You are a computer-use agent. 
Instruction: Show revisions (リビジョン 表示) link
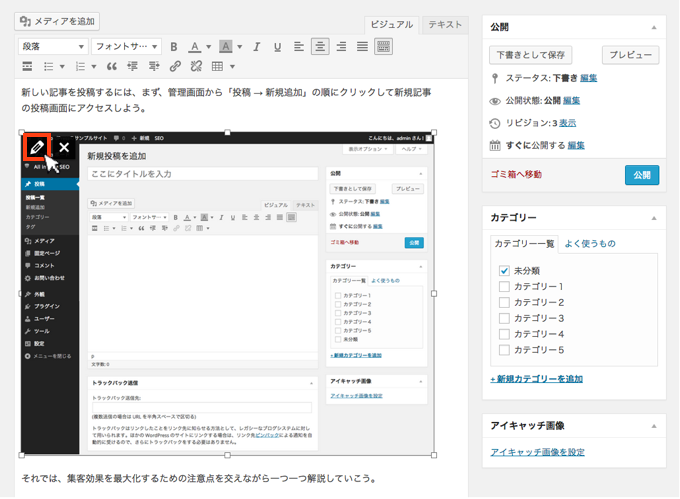pyautogui.click(x=568, y=123)
